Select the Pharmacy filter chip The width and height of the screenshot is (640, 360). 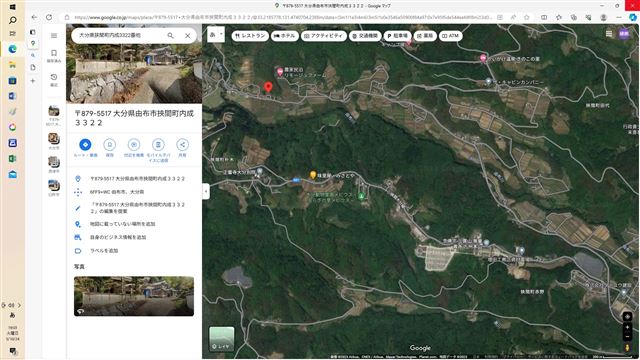coord(425,36)
